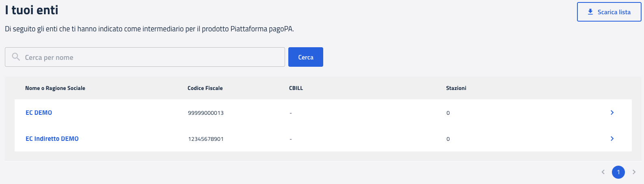Go to next page arrow
This screenshot has height=184, width=644.
pos(634,172)
